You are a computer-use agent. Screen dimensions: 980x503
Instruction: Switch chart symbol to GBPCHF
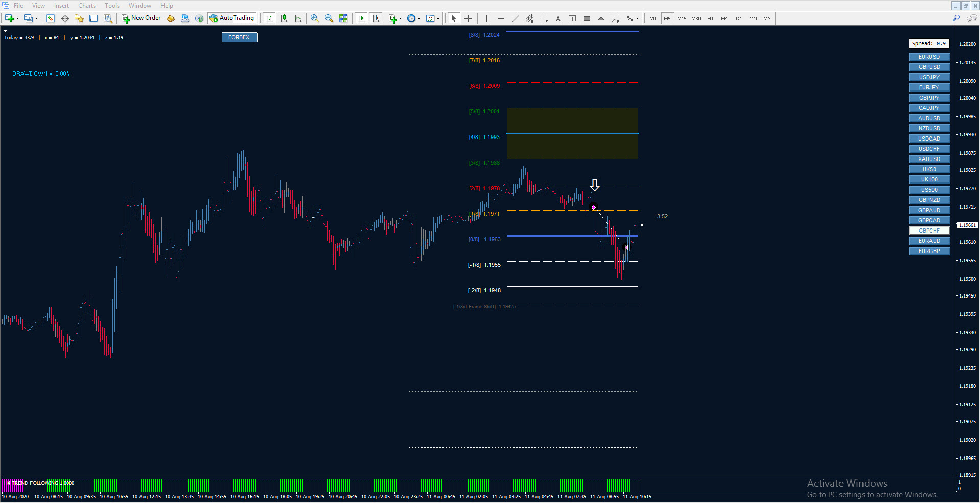tap(929, 231)
